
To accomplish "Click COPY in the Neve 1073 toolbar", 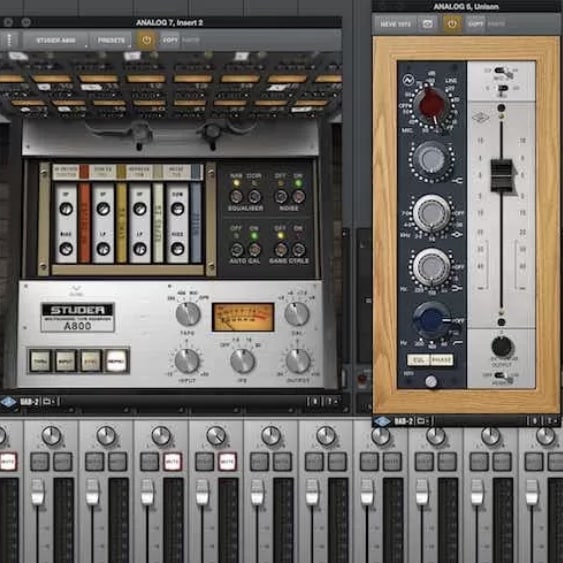I will (475, 24).
